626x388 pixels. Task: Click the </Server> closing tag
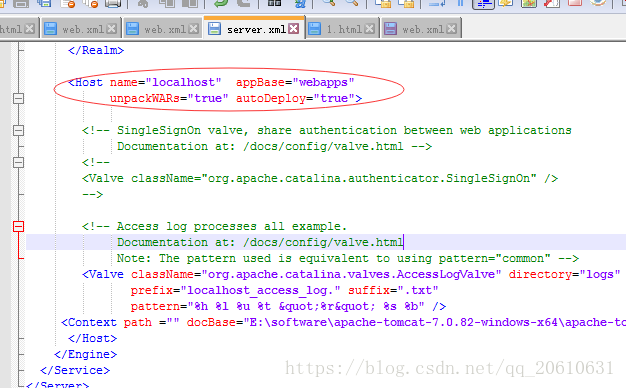[57, 384]
